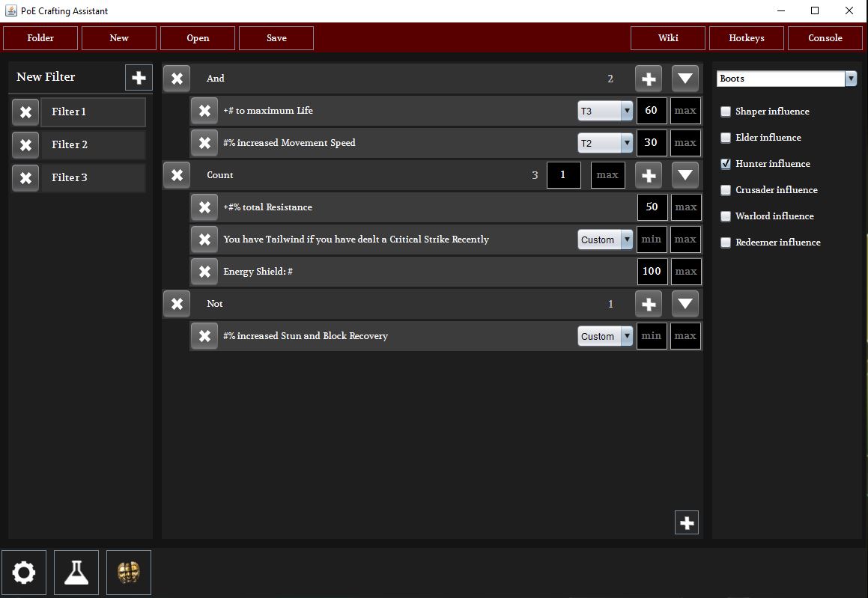Add a modifier to the Not group

coord(649,304)
